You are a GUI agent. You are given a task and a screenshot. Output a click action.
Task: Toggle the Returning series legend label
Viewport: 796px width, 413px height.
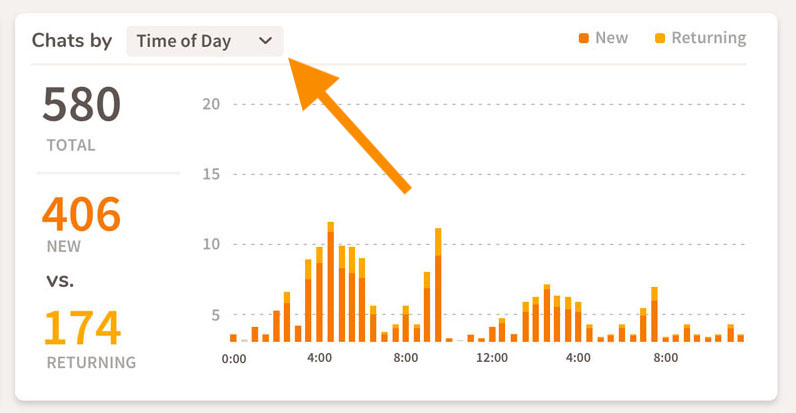click(x=708, y=38)
